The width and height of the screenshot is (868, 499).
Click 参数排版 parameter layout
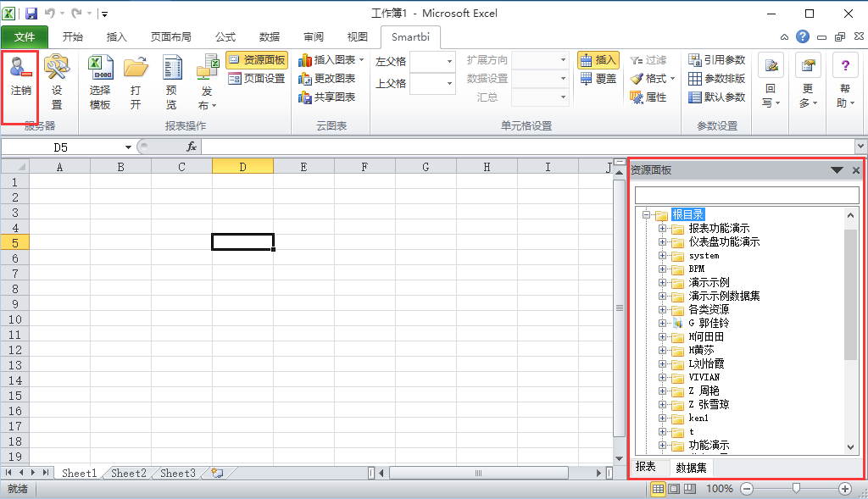coord(716,79)
